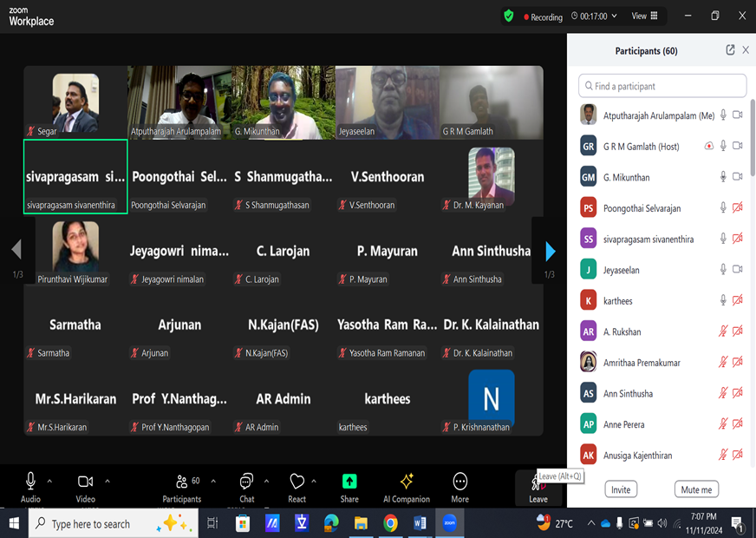
Task: Go to next page of video gallery
Action: (x=550, y=251)
